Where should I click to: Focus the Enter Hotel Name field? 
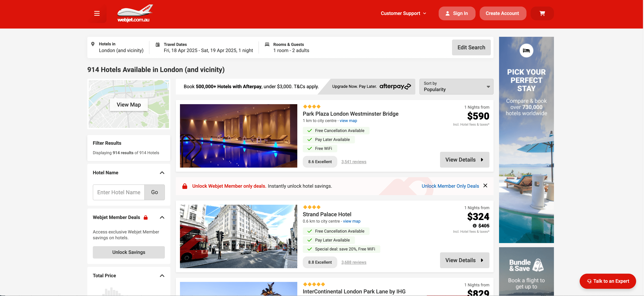click(119, 192)
